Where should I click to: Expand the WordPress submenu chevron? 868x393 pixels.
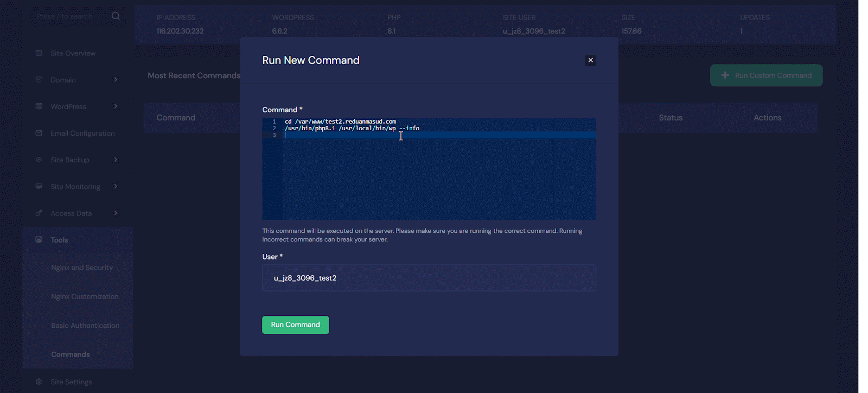116,106
